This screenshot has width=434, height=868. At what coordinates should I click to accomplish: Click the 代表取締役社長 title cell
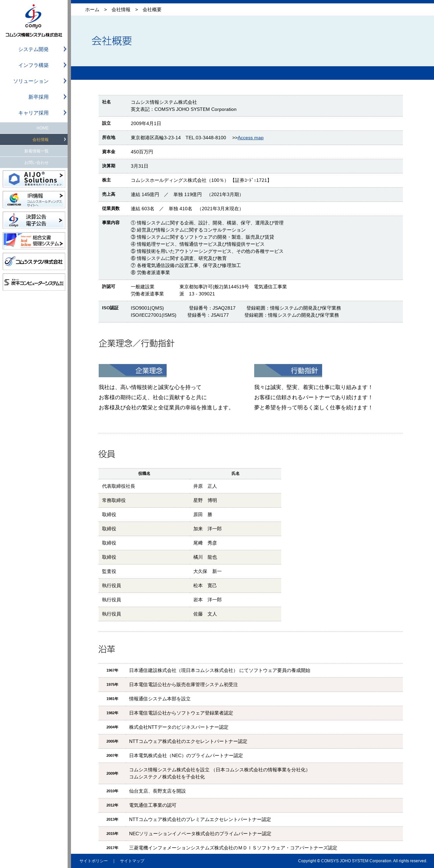(x=119, y=486)
